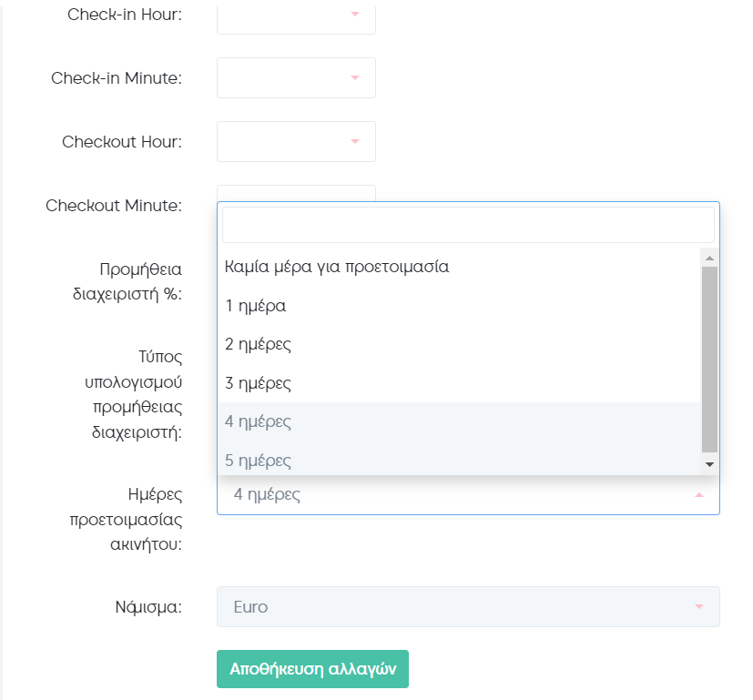Viewport: 753px width, 700px height.
Task: Open the Check-in Minute dropdown
Action: (x=296, y=77)
